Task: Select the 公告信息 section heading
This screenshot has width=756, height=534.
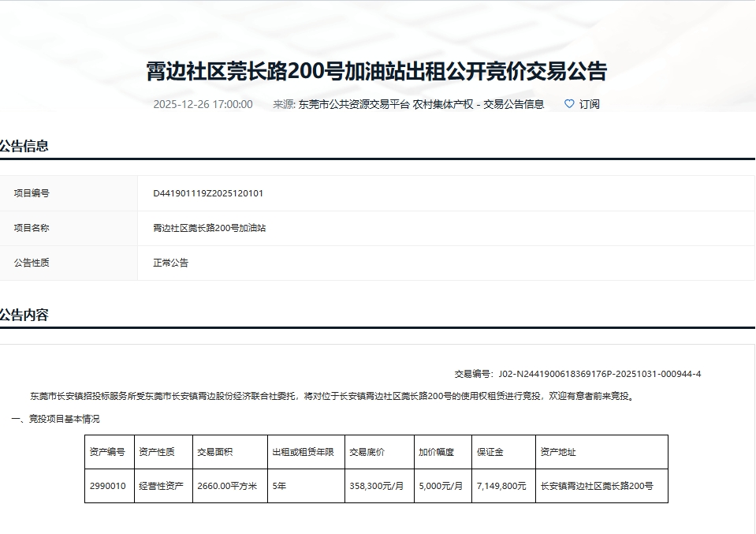Action: point(24,146)
